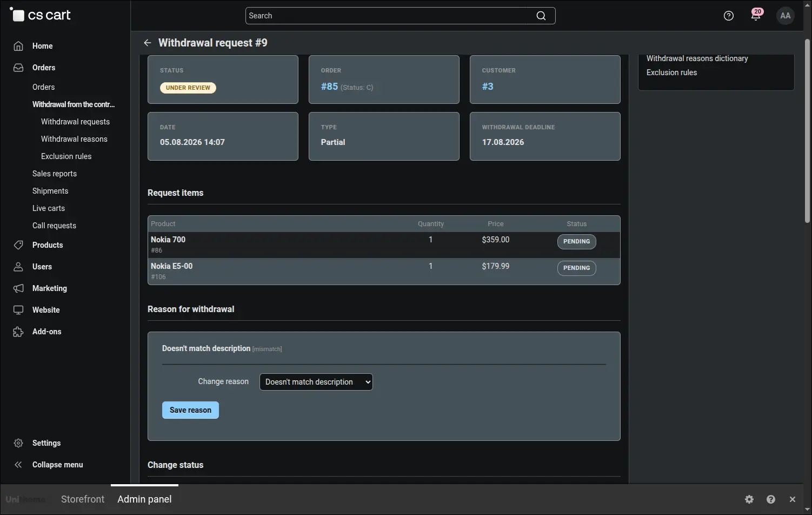Image resolution: width=812 pixels, height=515 pixels.
Task: Close the bottom theme bar
Action: tap(793, 499)
